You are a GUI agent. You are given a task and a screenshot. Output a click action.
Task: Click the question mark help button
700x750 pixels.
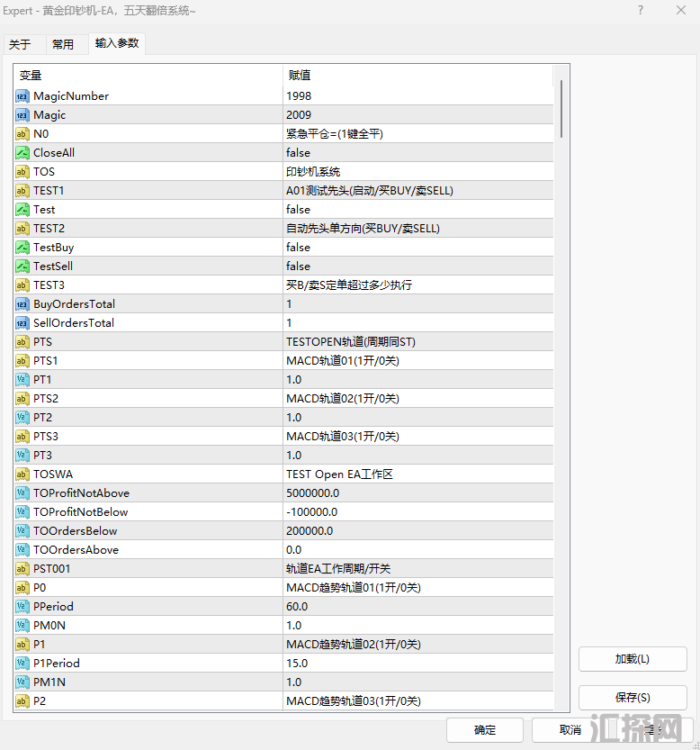(x=641, y=11)
